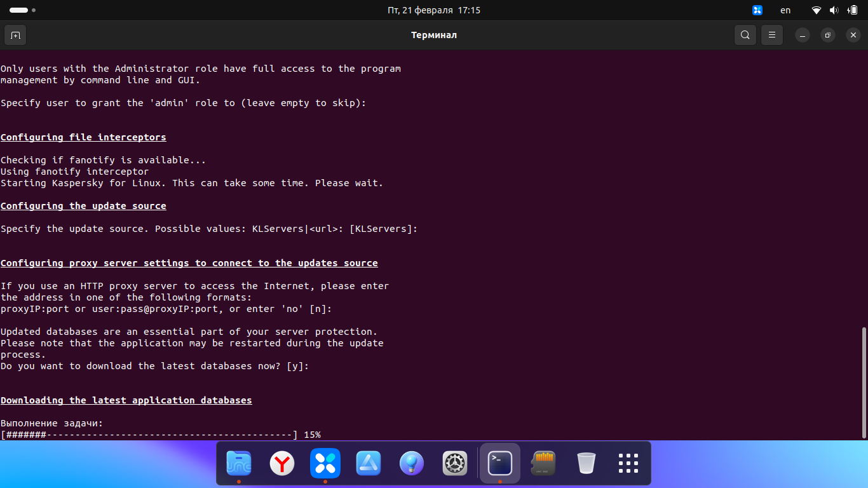Click 'Only users with the Administrator role' line
This screenshot has height=488, width=868.
(201, 69)
